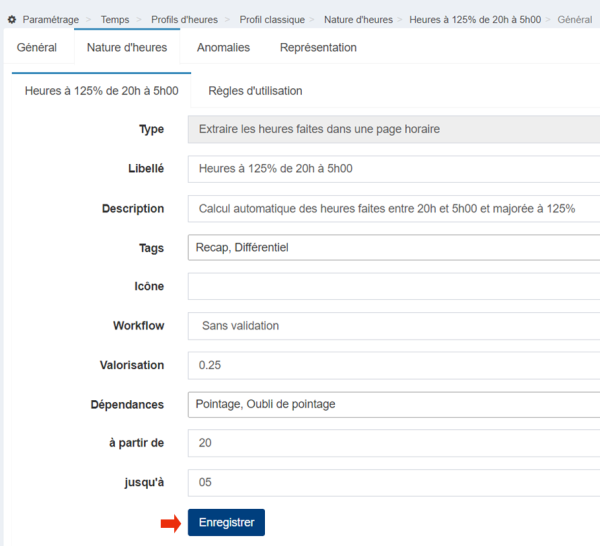The height and width of the screenshot is (546, 600).
Task: Select the Heures à 125% de 20h à 5h00 sub-tab
Action: coord(101,91)
